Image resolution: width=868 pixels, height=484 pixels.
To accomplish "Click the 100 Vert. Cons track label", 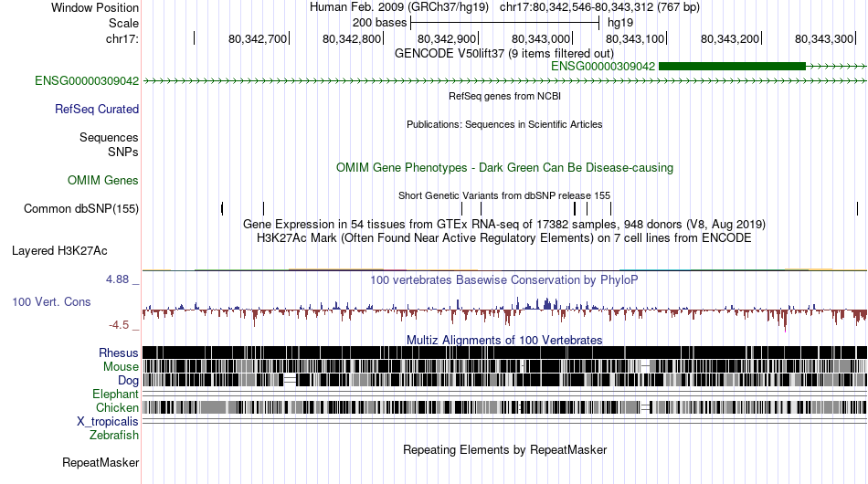I will [51, 302].
